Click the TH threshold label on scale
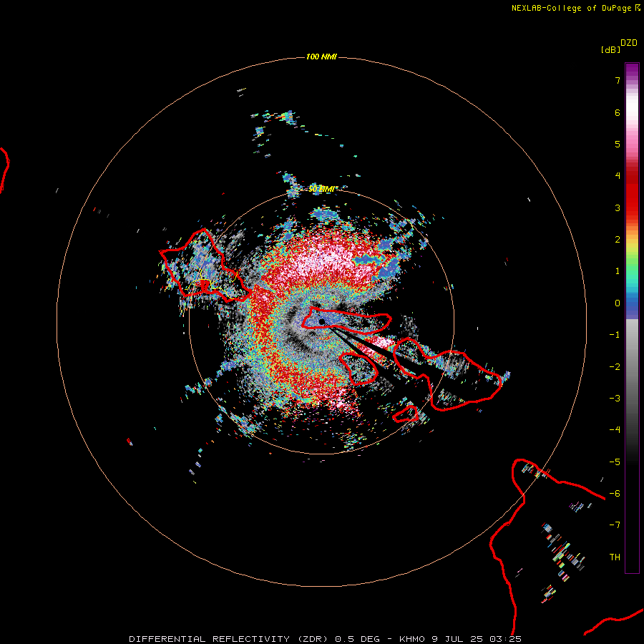Viewport: 644px width, 644px height. pos(615,557)
